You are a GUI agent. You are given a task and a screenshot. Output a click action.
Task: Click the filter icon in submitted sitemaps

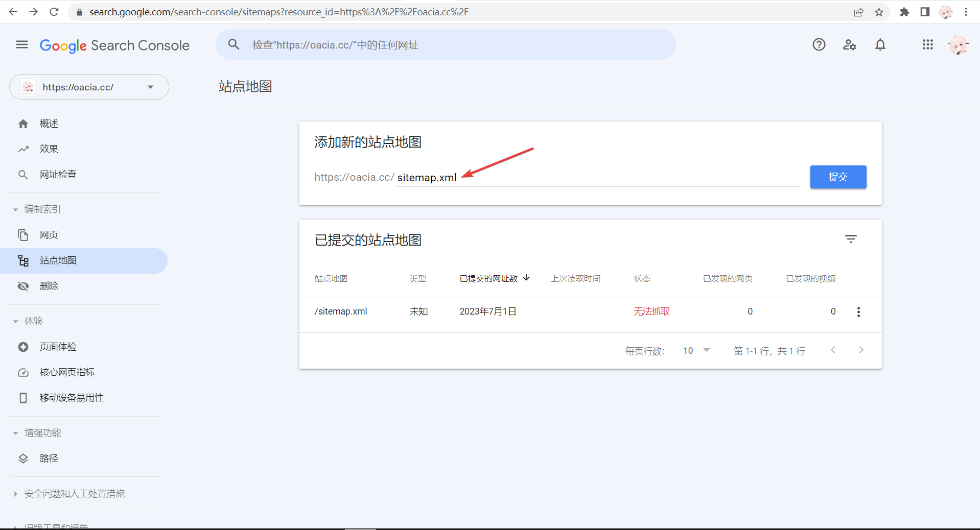(850, 239)
